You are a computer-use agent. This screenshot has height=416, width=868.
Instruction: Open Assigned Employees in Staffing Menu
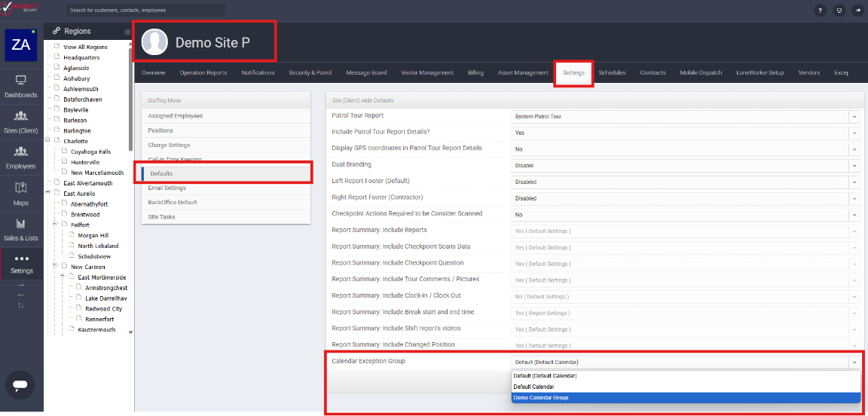pos(226,116)
